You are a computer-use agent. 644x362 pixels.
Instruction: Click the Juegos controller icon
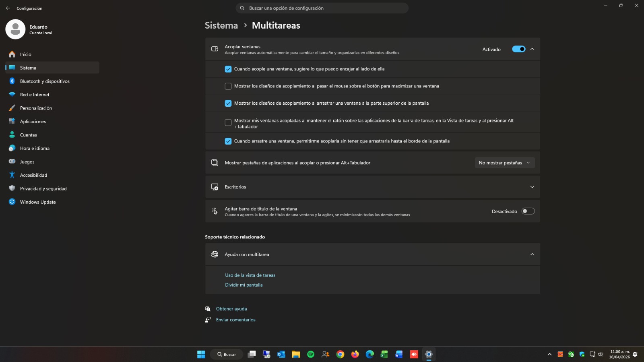coord(12,161)
